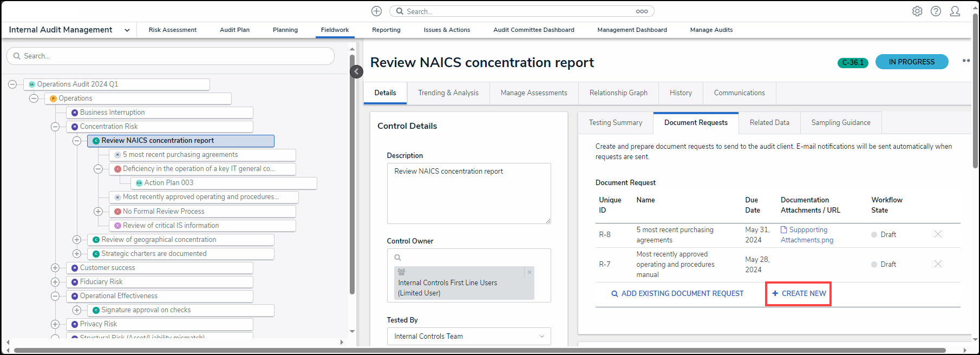Click the Create New button
This screenshot has width=980, height=355.
point(799,293)
